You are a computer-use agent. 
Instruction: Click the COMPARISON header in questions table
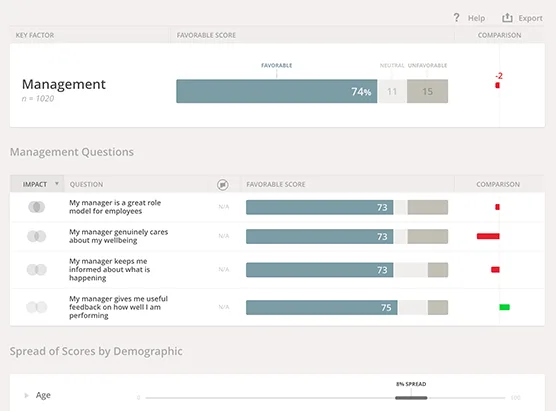click(x=498, y=184)
